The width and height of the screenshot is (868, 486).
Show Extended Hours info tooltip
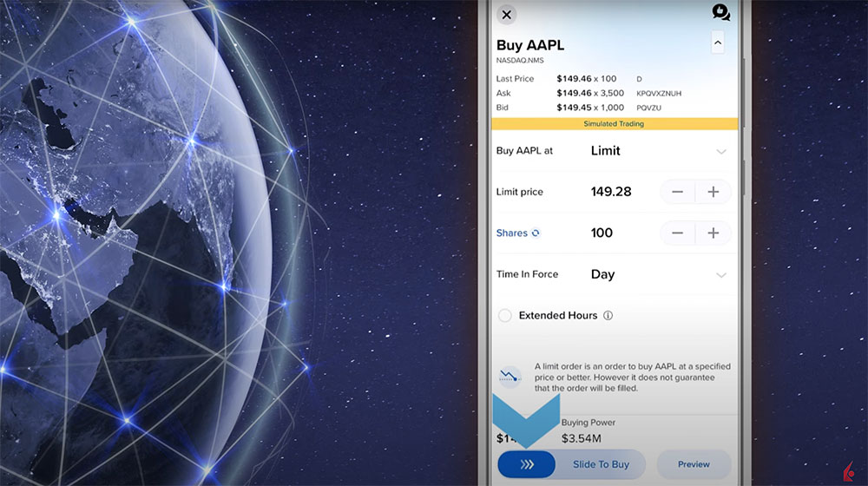pos(608,316)
